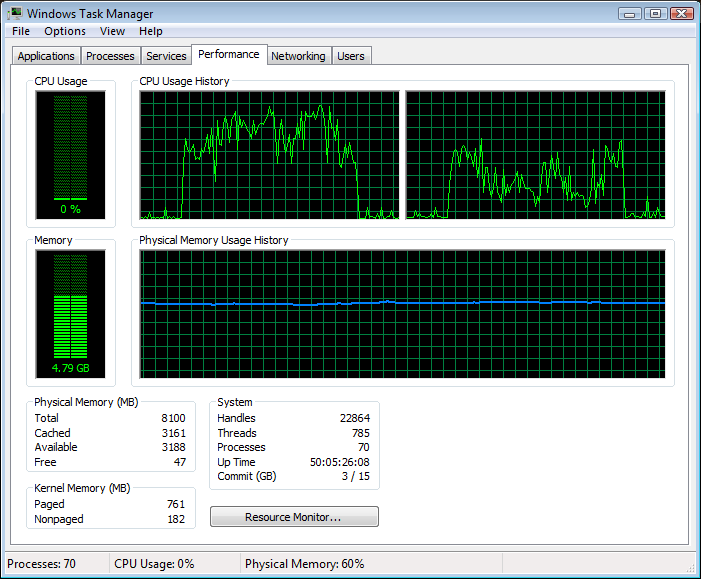The height and width of the screenshot is (579, 701).
Task: Switch to the Processes tab
Action: click(x=110, y=56)
